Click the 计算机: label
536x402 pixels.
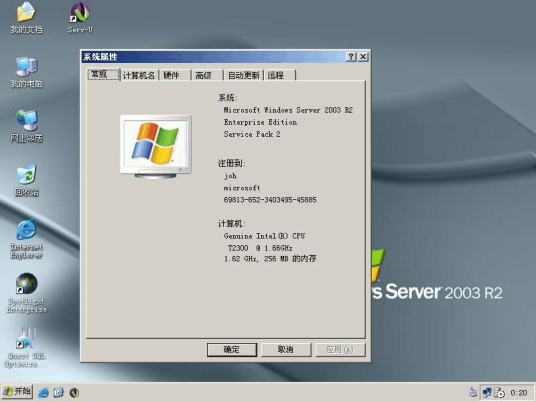[231, 224]
